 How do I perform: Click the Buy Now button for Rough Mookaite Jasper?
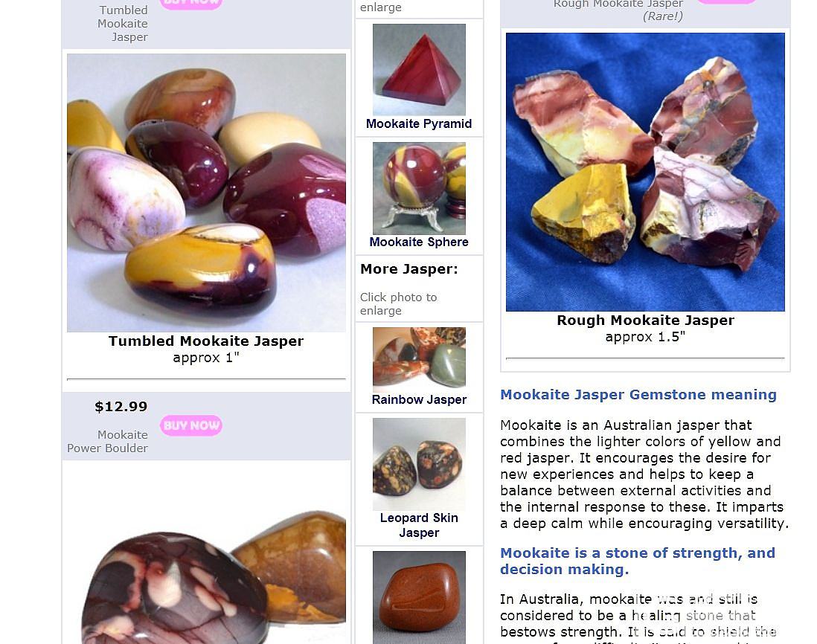tap(725, 1)
